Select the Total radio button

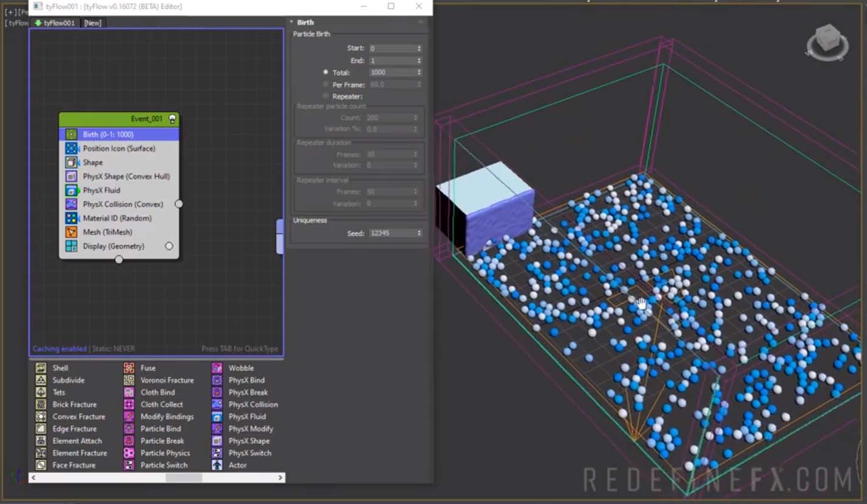point(326,72)
